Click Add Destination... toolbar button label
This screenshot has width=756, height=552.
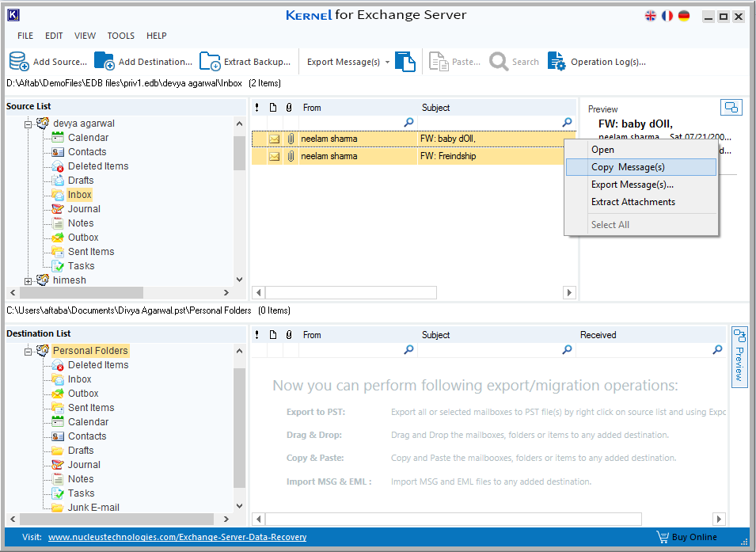point(155,62)
